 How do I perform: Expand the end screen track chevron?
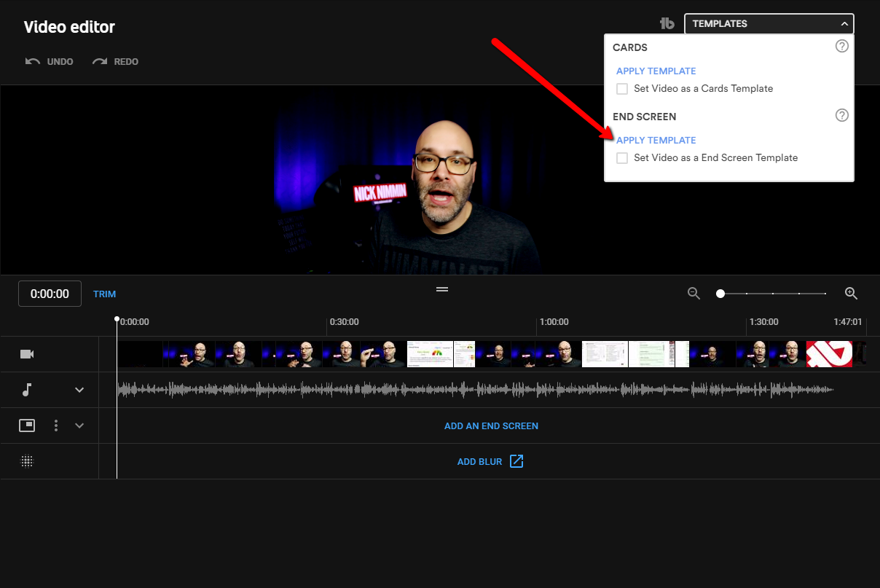(x=80, y=426)
